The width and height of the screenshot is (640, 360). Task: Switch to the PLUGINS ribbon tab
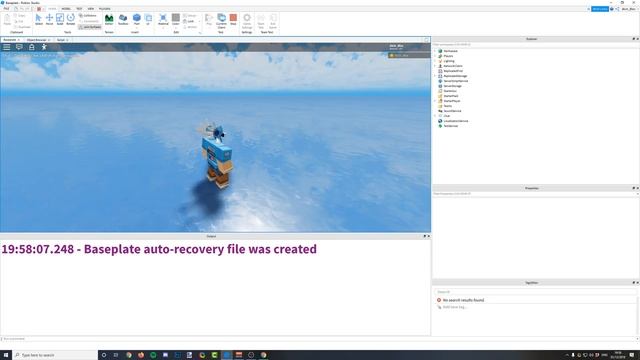tap(104, 9)
